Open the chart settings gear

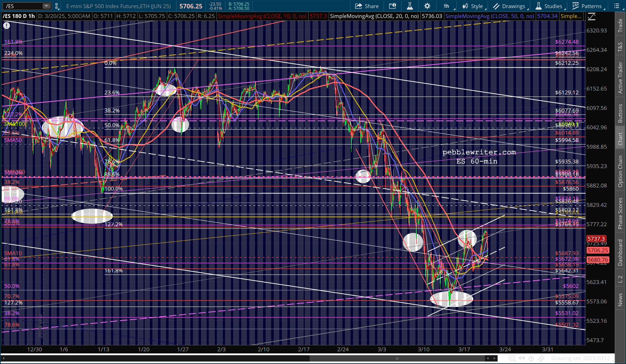427,6
